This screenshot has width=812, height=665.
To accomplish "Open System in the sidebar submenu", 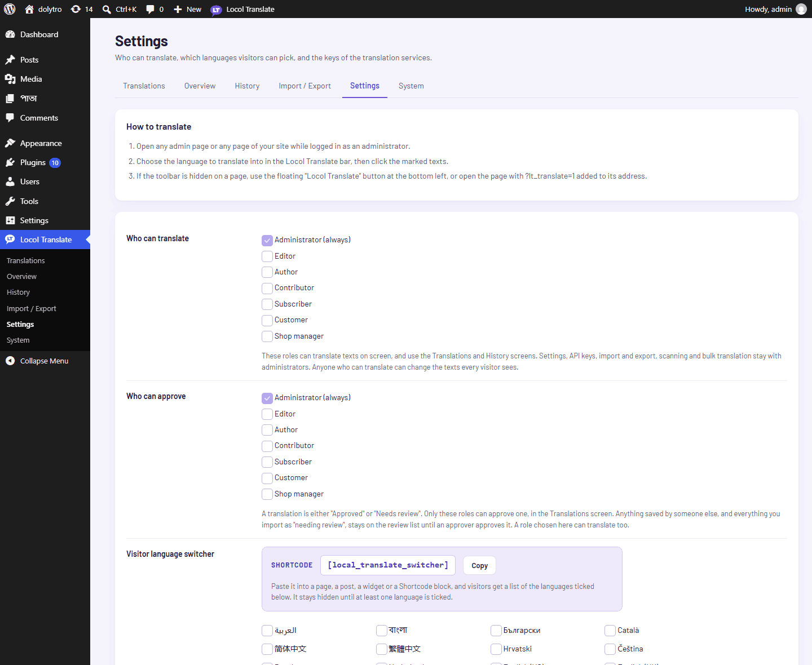I will click(x=18, y=340).
